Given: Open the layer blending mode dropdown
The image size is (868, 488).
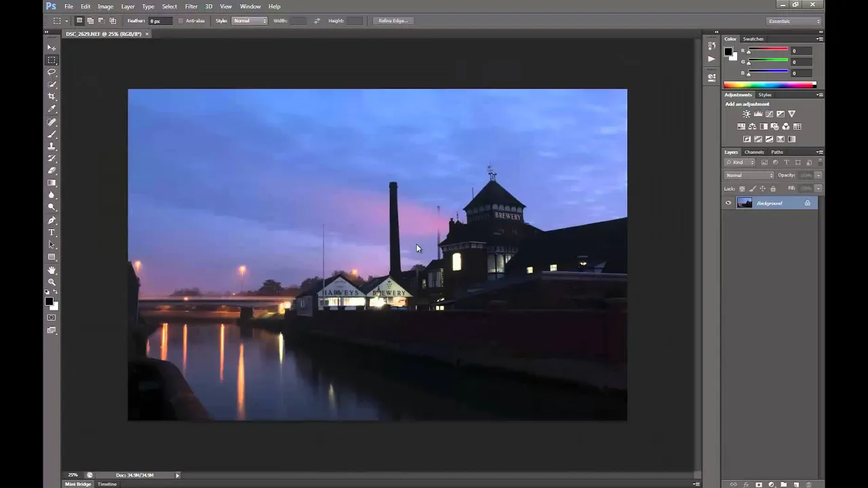Looking at the screenshot, I should pos(749,176).
